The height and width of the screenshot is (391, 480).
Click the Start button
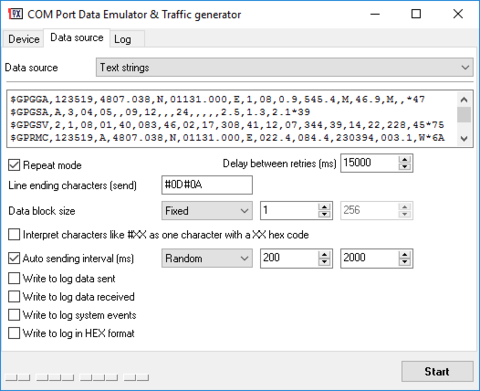point(437,371)
